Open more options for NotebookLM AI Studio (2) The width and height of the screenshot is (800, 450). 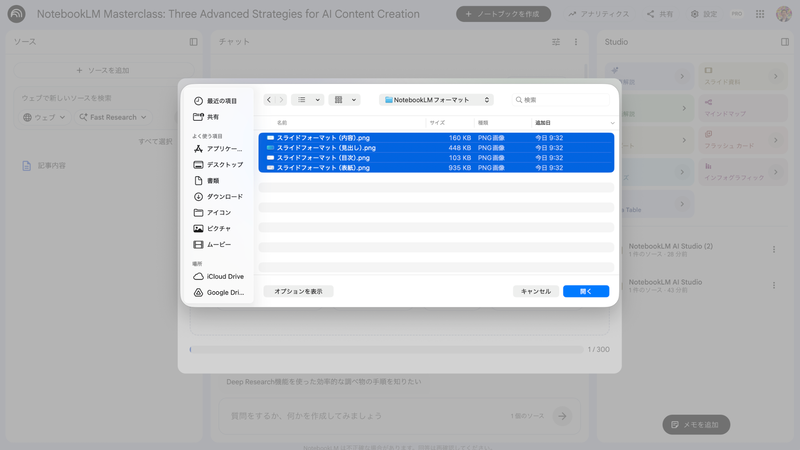(x=773, y=249)
